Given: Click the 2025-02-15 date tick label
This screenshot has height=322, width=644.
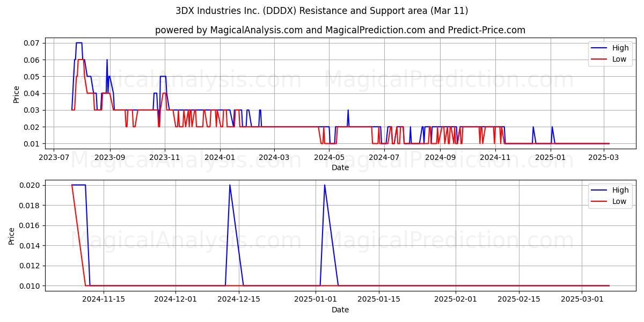Looking at the screenshot, I should 519,299.
